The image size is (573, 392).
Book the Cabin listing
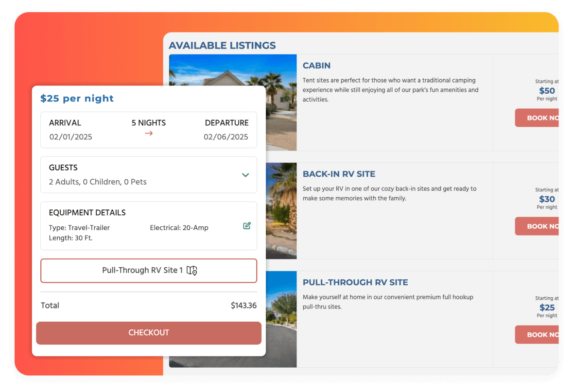coord(537,118)
